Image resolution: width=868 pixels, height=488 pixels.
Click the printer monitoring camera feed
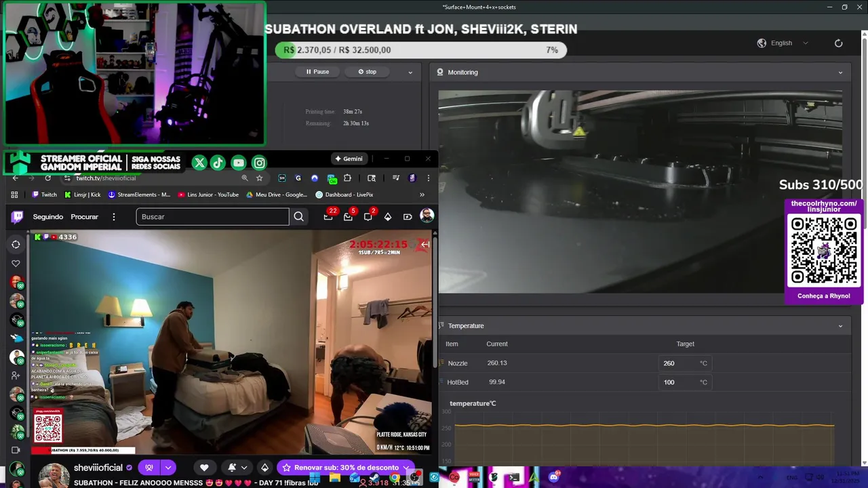click(640, 192)
